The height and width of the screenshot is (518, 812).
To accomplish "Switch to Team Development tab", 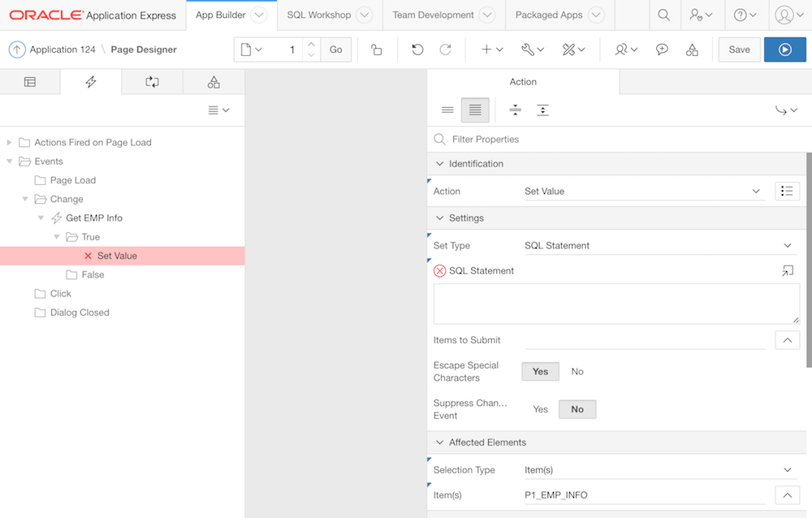I will (x=433, y=15).
